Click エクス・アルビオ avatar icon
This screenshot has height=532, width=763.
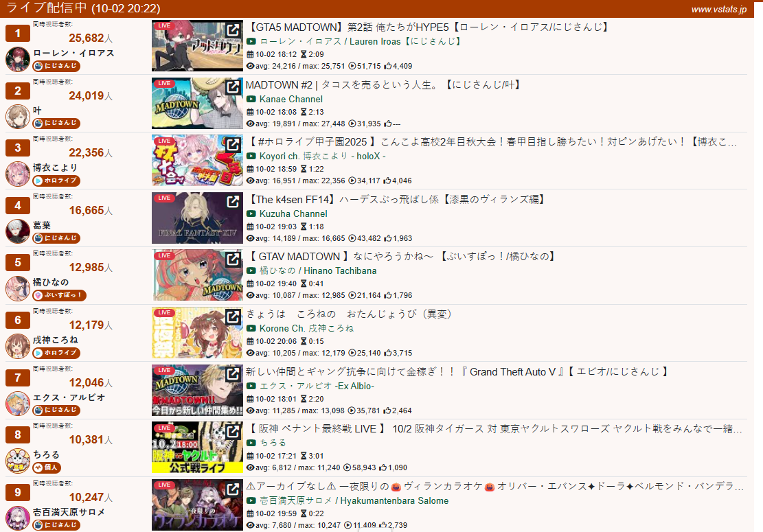coord(18,404)
